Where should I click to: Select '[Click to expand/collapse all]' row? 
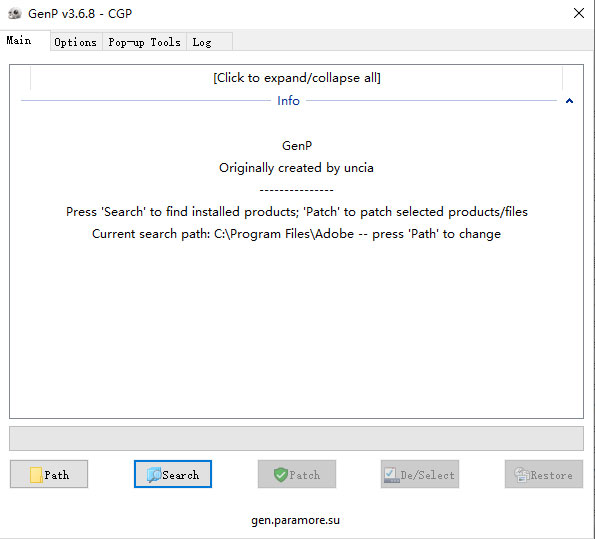pos(296,78)
